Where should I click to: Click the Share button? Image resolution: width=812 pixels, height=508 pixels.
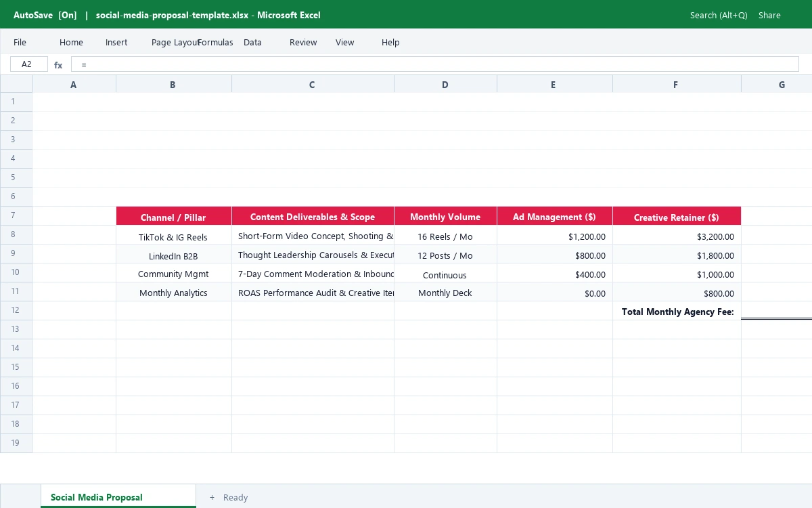(769, 15)
